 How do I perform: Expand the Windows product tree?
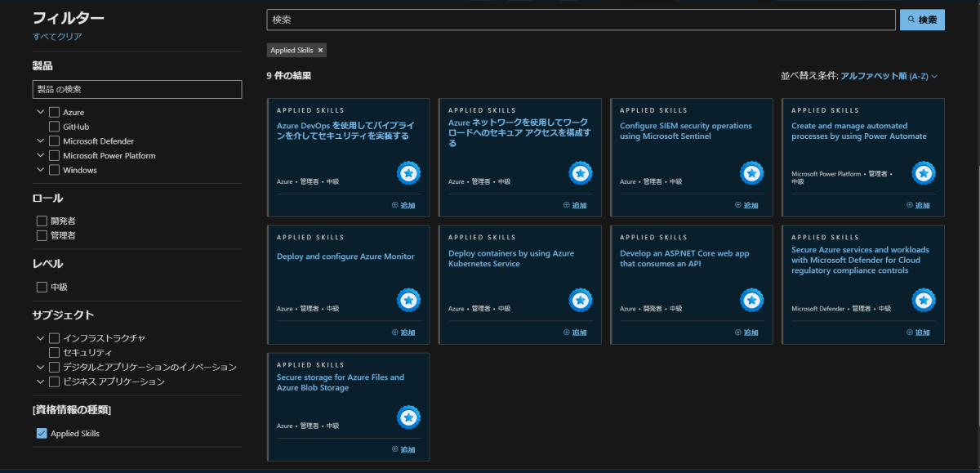pos(40,170)
